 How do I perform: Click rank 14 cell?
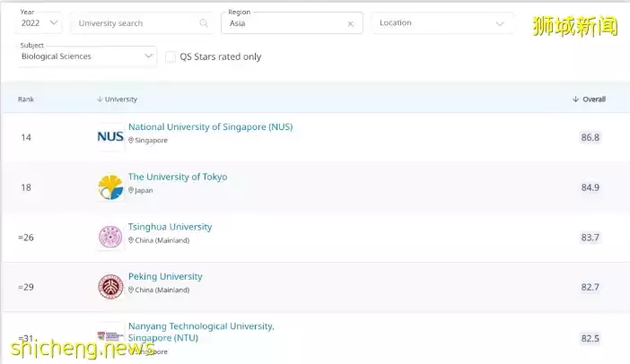(x=26, y=137)
